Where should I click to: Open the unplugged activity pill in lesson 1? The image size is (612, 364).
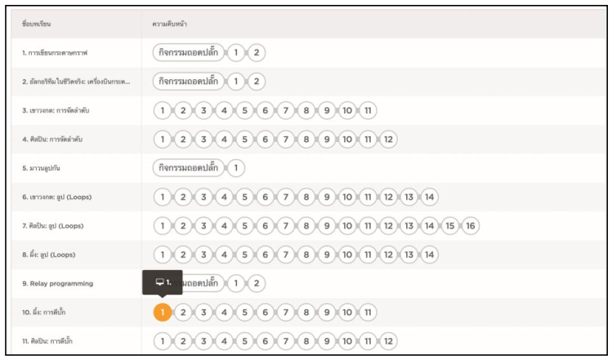[x=189, y=53]
